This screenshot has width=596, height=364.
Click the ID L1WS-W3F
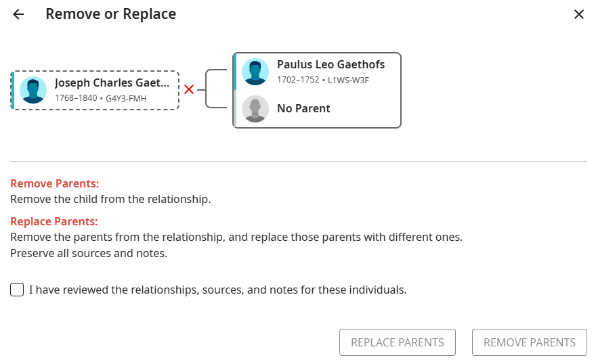point(348,81)
